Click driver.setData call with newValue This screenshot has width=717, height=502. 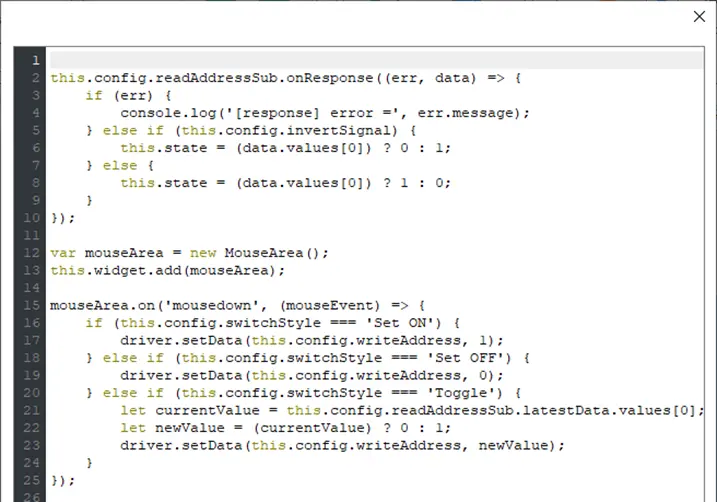(x=342, y=445)
